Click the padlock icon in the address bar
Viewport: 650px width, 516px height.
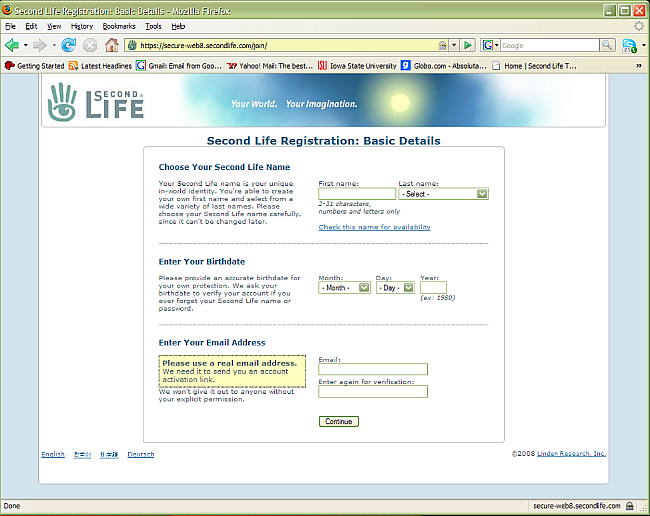coord(443,45)
